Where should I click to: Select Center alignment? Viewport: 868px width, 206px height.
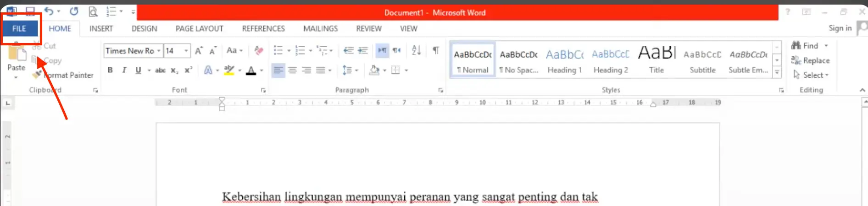[x=292, y=70]
